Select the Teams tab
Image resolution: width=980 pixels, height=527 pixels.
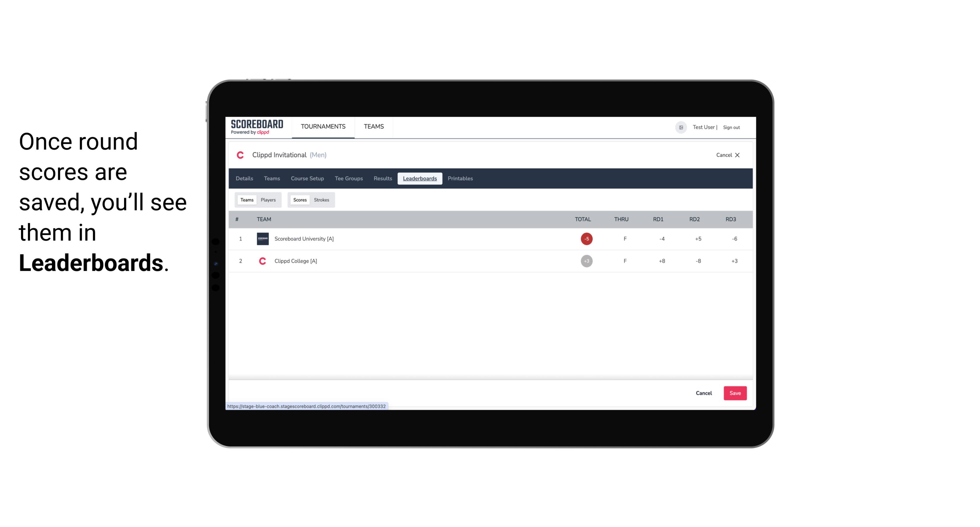pos(246,199)
